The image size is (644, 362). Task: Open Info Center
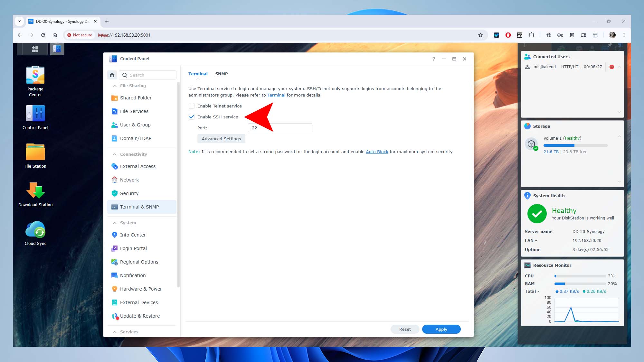[x=142, y=235]
